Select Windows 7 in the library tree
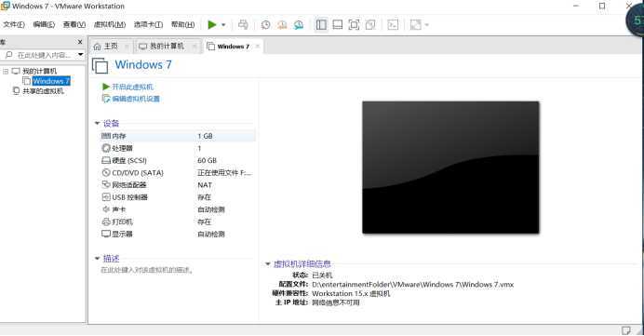The width and height of the screenshot is (644, 336). (51, 81)
